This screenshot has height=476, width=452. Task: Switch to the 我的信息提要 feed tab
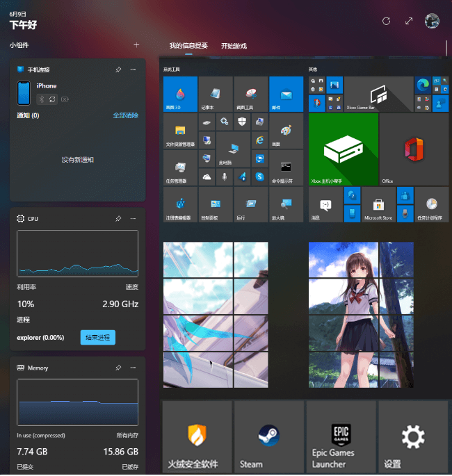(188, 46)
